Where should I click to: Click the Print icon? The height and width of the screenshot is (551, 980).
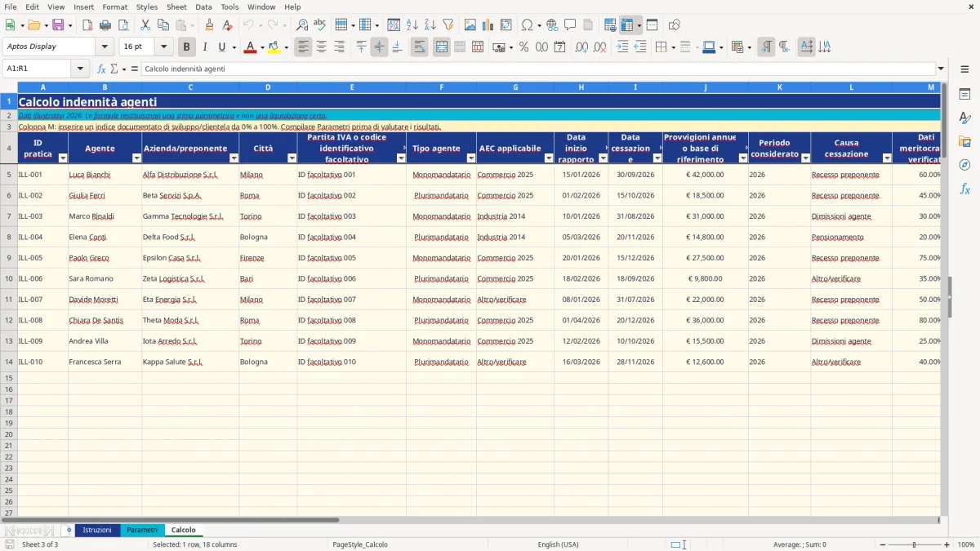(x=105, y=25)
